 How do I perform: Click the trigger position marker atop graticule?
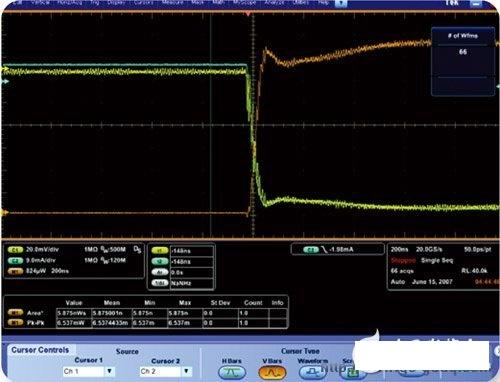(248, 14)
